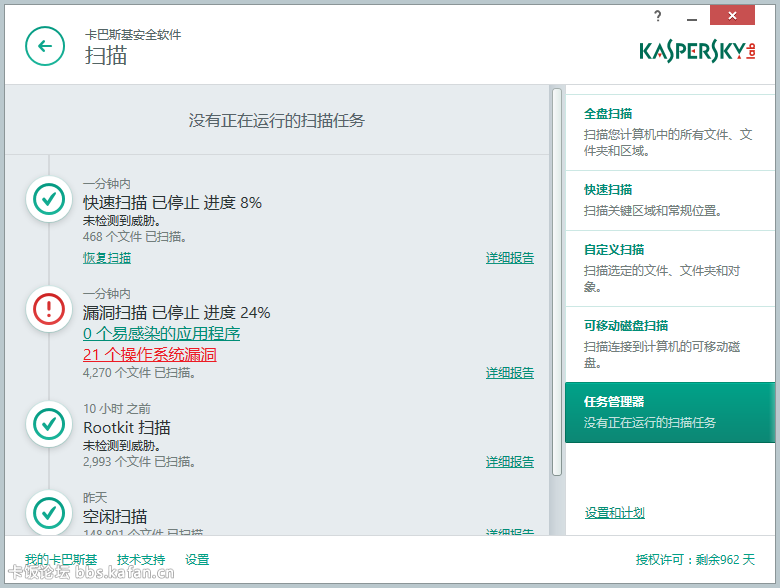Click the Rootkit 扫描 title
Screen dimensions: 780x588
(x=127, y=427)
